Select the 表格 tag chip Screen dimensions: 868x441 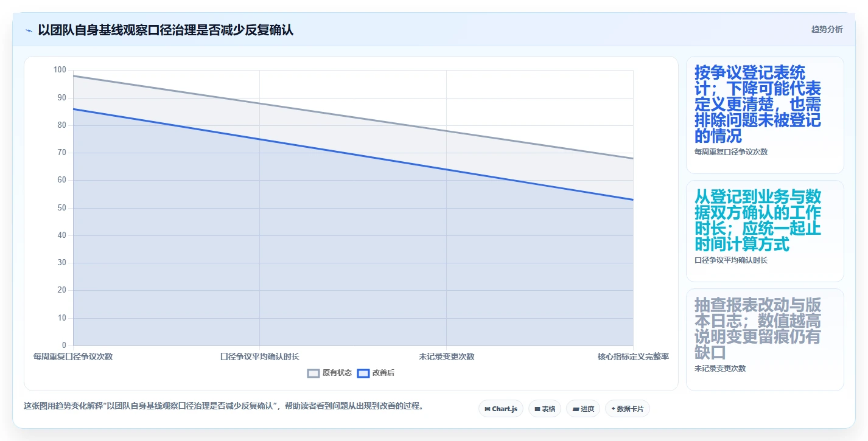click(545, 409)
